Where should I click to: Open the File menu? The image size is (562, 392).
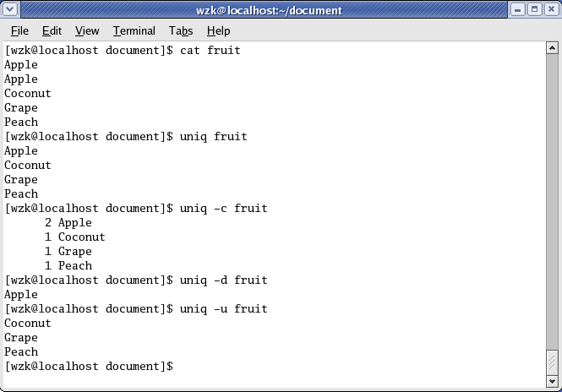click(19, 30)
